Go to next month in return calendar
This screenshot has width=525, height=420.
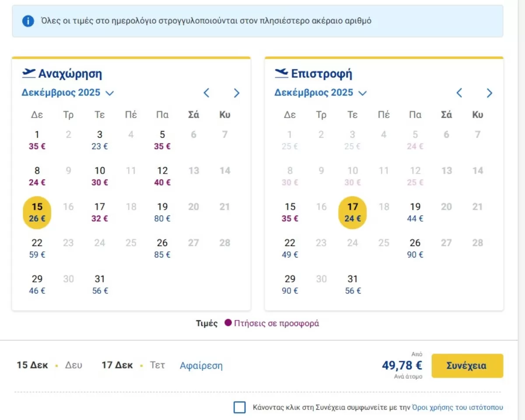[490, 93]
